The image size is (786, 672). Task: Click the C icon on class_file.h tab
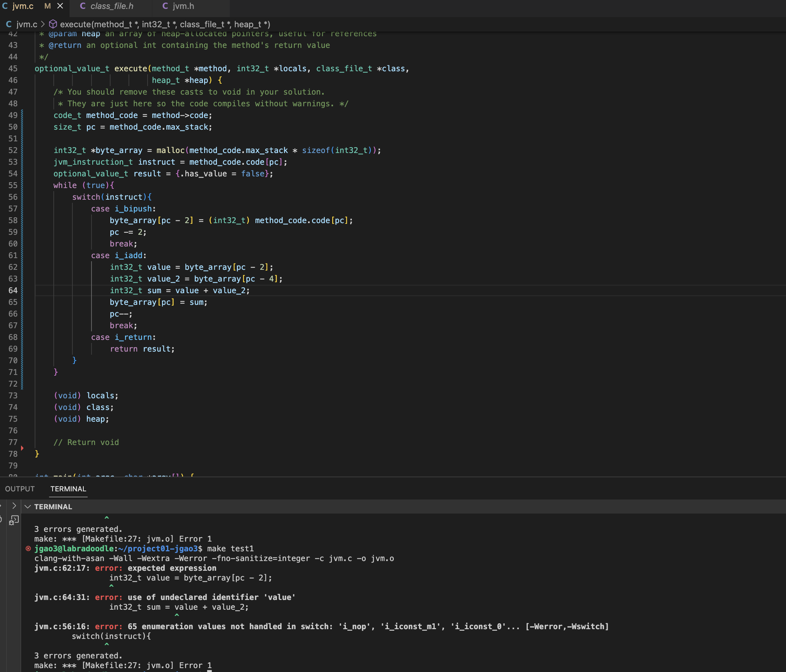pos(83,6)
